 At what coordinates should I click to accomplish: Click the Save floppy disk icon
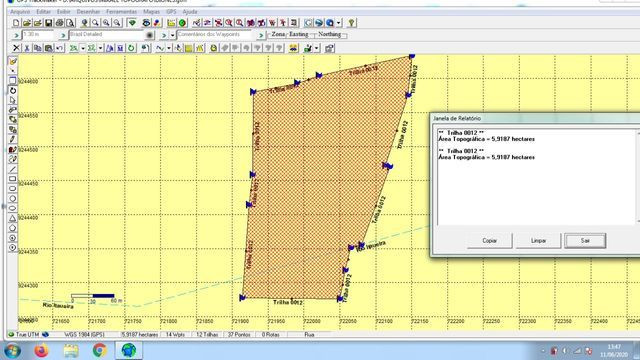tap(49, 23)
